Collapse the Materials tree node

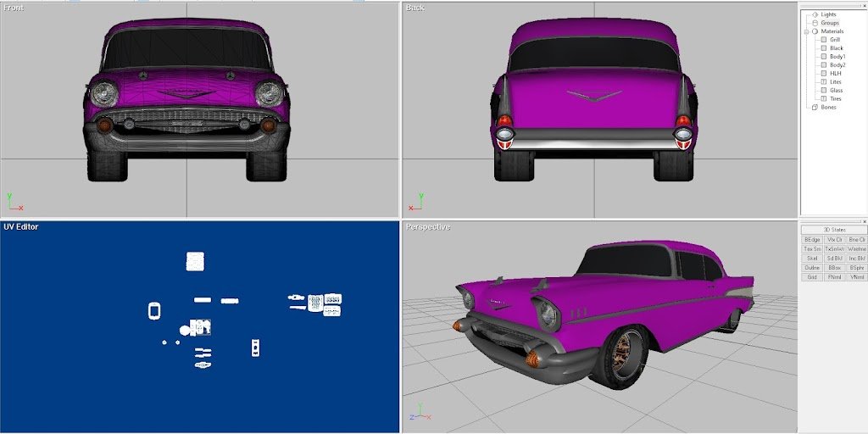[x=806, y=31]
